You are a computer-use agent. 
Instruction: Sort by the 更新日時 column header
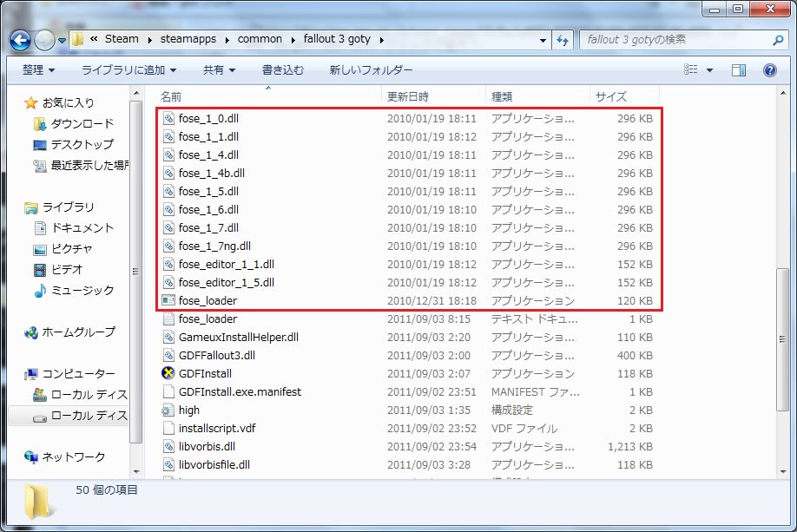(x=433, y=96)
